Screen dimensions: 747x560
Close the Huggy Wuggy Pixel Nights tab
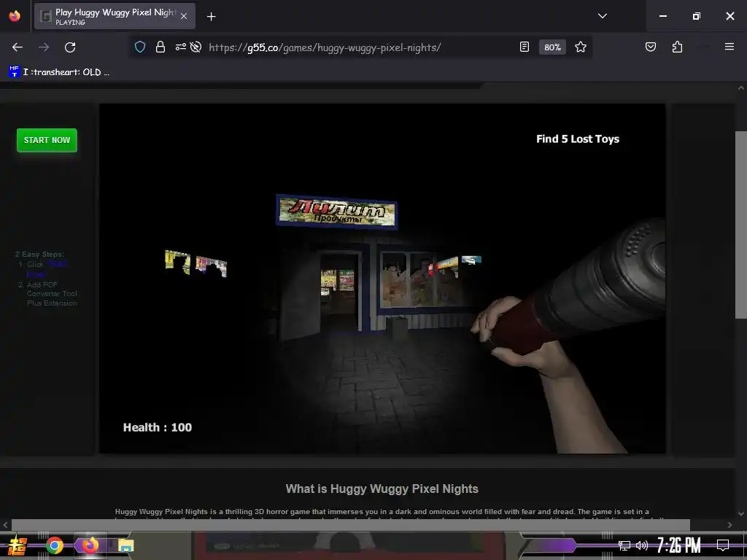(x=184, y=16)
